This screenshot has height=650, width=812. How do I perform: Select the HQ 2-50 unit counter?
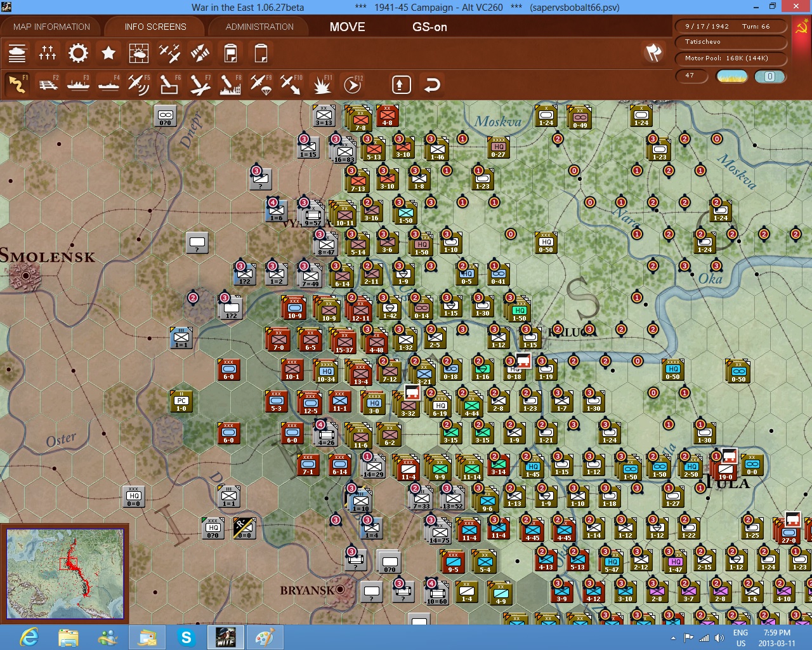[691, 467]
